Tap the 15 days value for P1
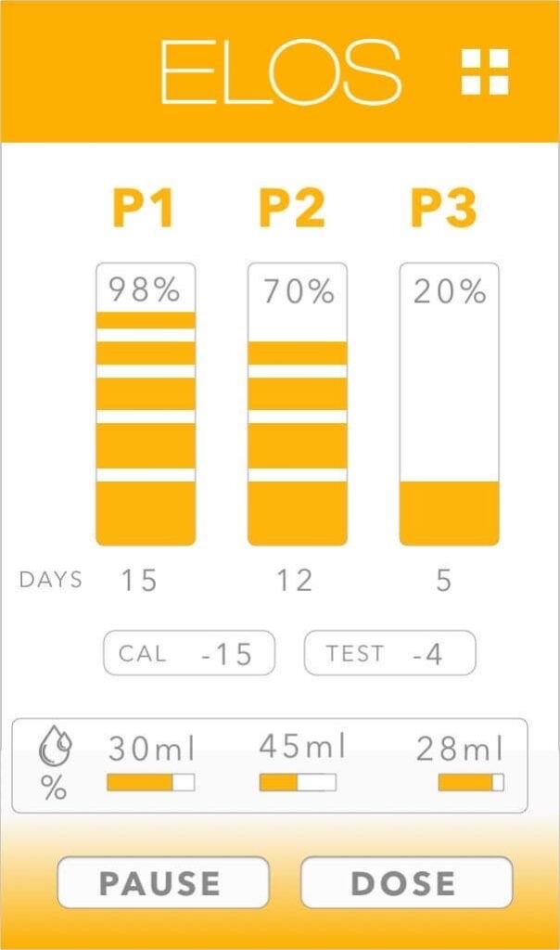 point(139,581)
